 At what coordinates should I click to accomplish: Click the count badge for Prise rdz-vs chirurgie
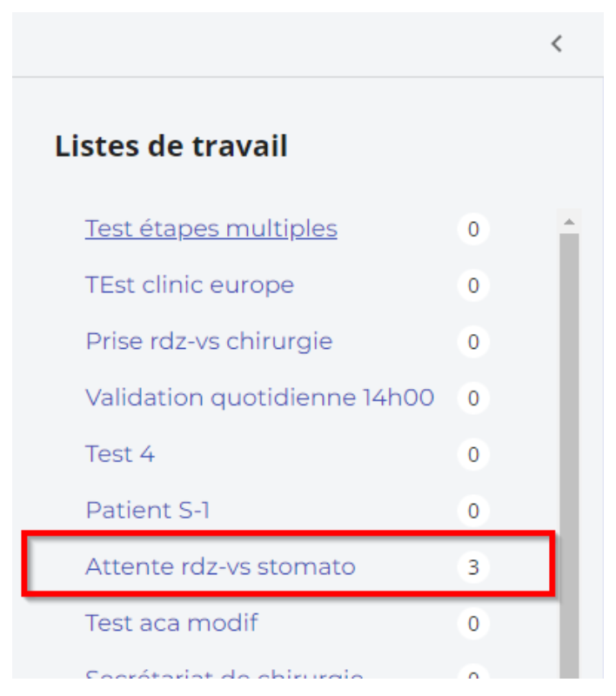473,342
